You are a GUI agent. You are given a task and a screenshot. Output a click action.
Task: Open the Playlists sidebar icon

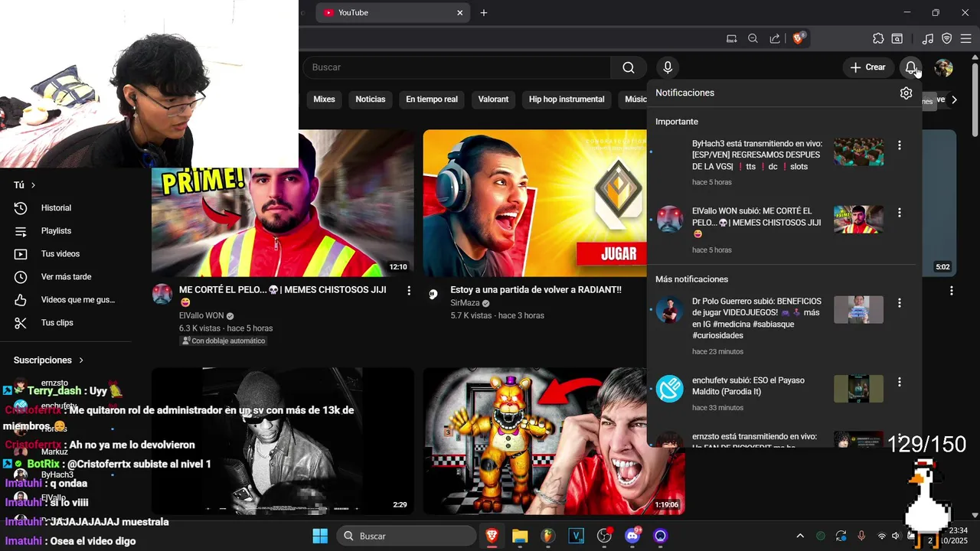21,231
